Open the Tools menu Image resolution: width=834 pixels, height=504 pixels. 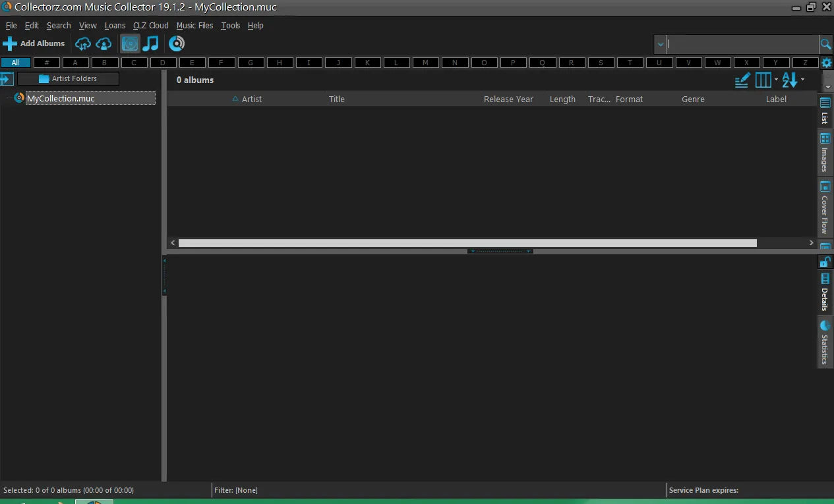tap(231, 26)
